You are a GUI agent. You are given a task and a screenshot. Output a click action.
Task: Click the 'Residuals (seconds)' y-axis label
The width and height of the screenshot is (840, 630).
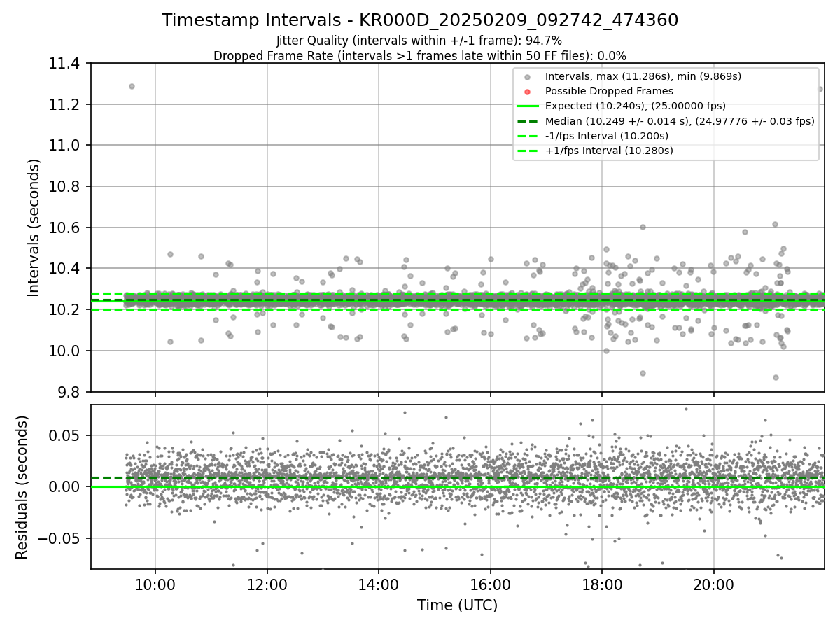click(22, 487)
